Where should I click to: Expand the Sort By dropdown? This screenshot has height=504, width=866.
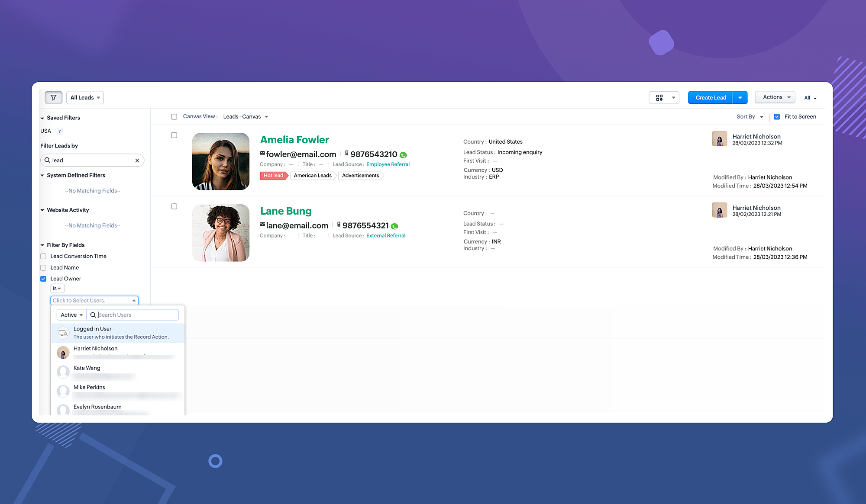coord(750,117)
